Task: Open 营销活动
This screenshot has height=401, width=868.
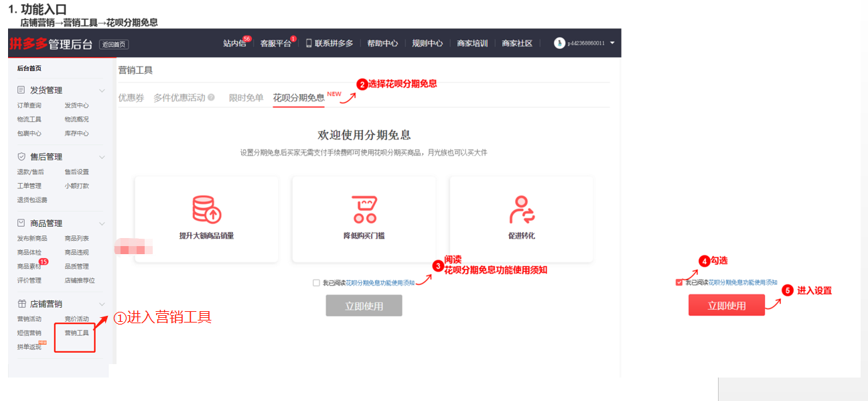Action: pos(29,319)
